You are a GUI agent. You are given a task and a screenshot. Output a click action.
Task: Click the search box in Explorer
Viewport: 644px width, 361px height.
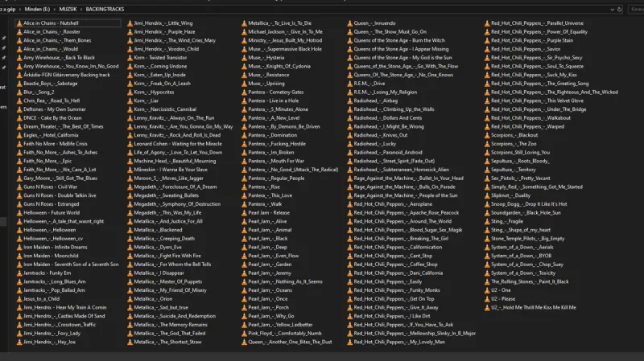(636, 9)
